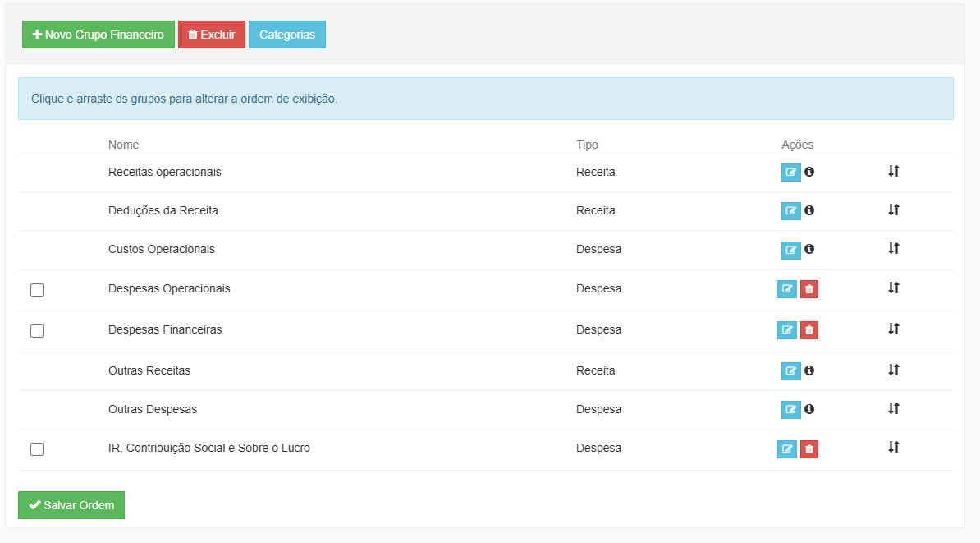The height and width of the screenshot is (543, 980).
Task: Save order with Salvar Ordem
Action: [71, 505]
